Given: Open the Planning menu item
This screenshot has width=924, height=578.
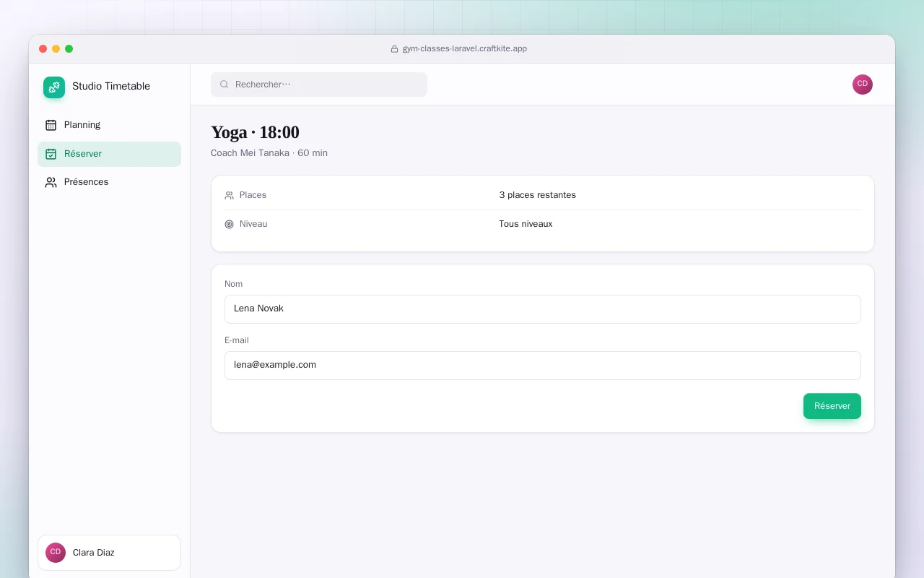Looking at the screenshot, I should click(x=109, y=125).
